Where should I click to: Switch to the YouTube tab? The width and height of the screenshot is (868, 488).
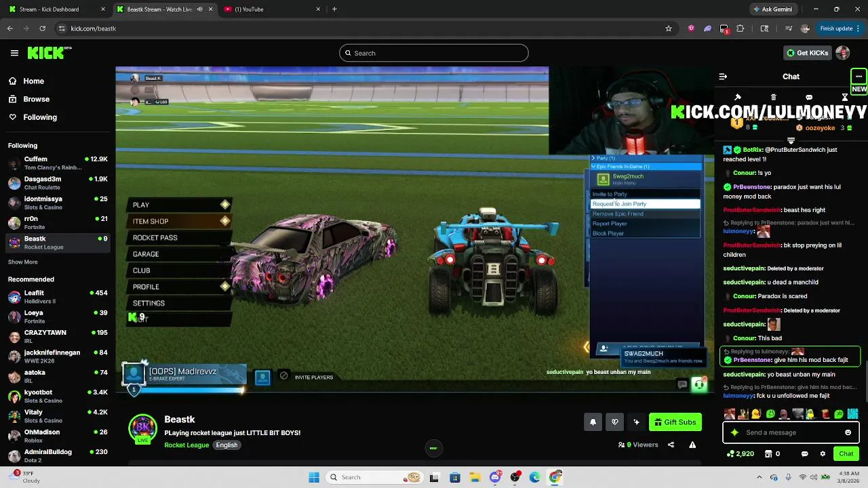(271, 9)
